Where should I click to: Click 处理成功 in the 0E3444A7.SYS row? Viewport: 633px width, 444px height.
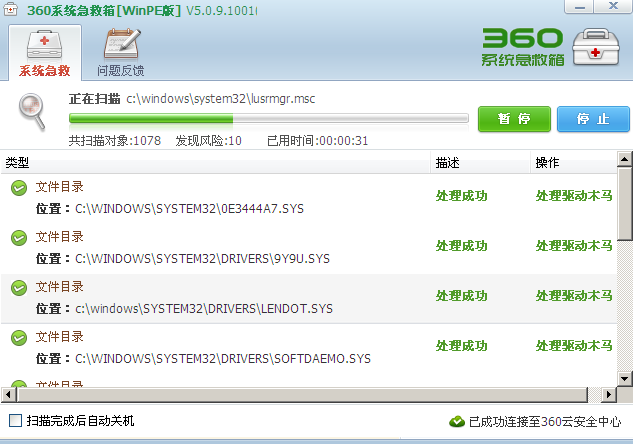point(461,196)
